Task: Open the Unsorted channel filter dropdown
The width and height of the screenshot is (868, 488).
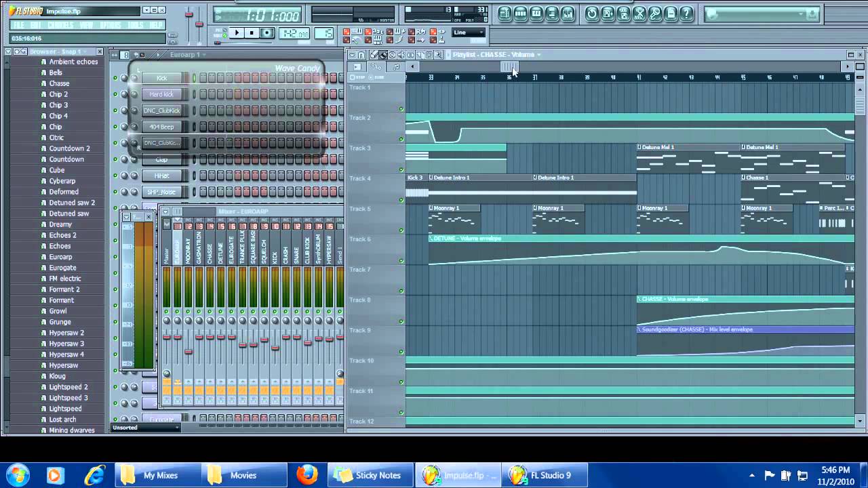Action: [x=146, y=428]
